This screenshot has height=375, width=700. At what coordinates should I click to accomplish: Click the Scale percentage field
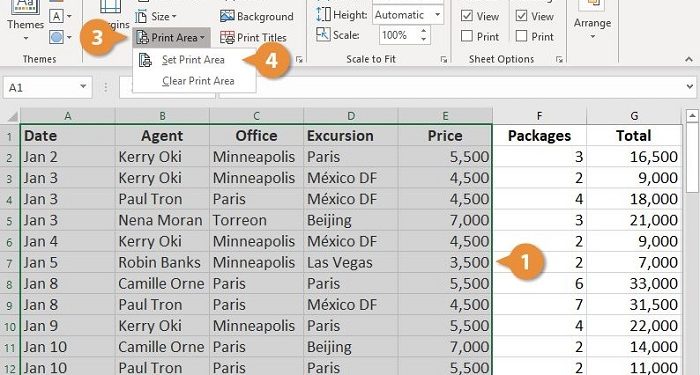click(x=399, y=35)
